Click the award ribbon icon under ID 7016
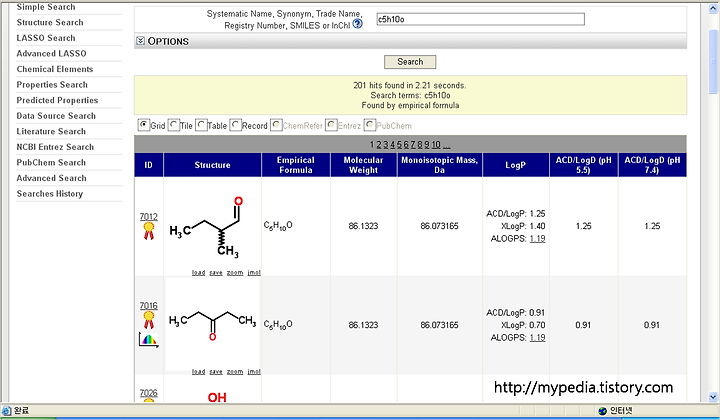The image size is (720, 420). [148, 320]
